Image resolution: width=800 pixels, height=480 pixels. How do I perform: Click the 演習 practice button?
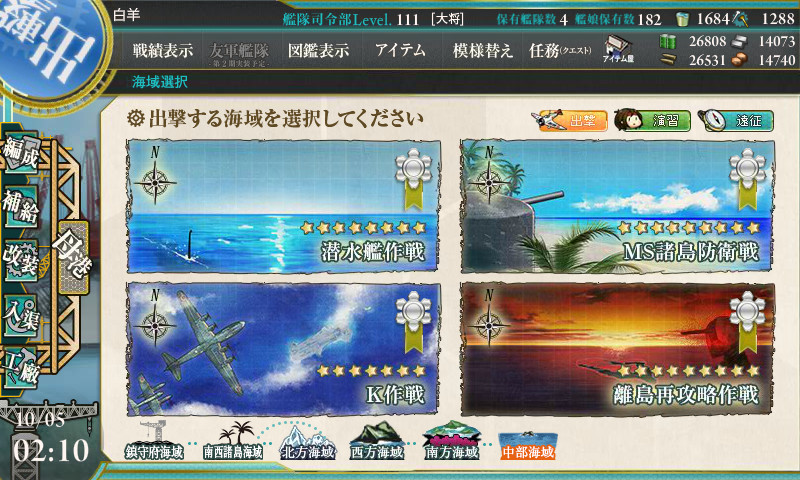pyautogui.click(x=652, y=120)
